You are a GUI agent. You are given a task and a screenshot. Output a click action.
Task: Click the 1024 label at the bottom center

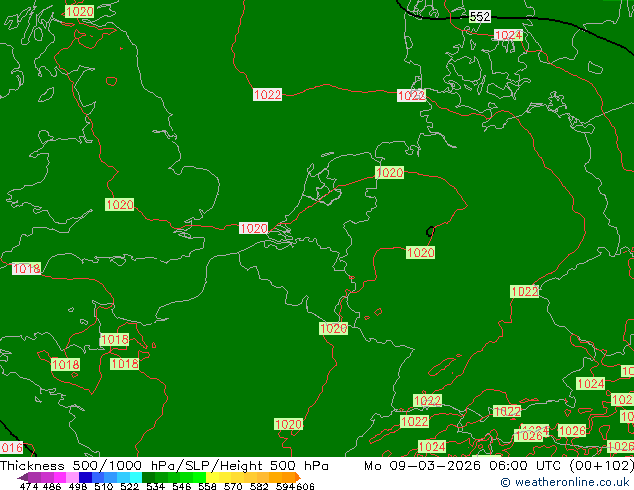coord(432,446)
